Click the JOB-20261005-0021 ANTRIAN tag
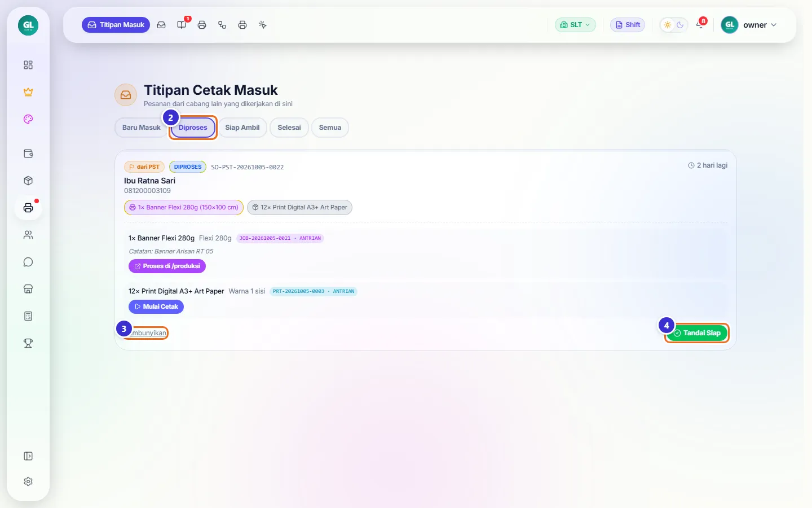Image resolution: width=812 pixels, height=508 pixels. (x=280, y=238)
